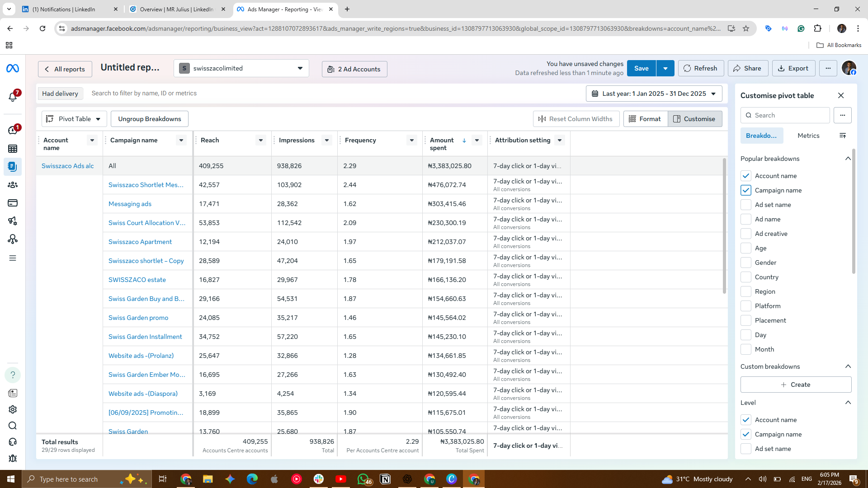Click the report more options ellipsis button
The width and height of the screenshot is (868, 488).
(x=828, y=68)
